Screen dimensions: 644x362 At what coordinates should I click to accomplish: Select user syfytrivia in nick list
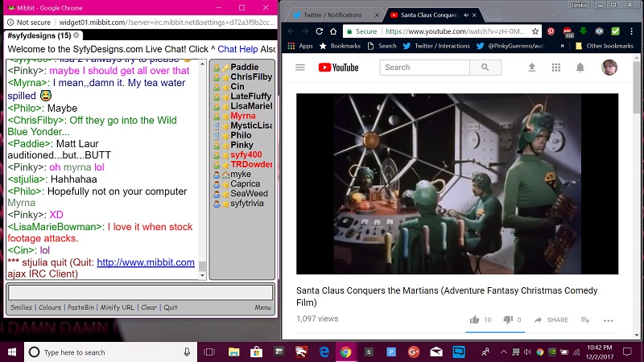(x=247, y=204)
